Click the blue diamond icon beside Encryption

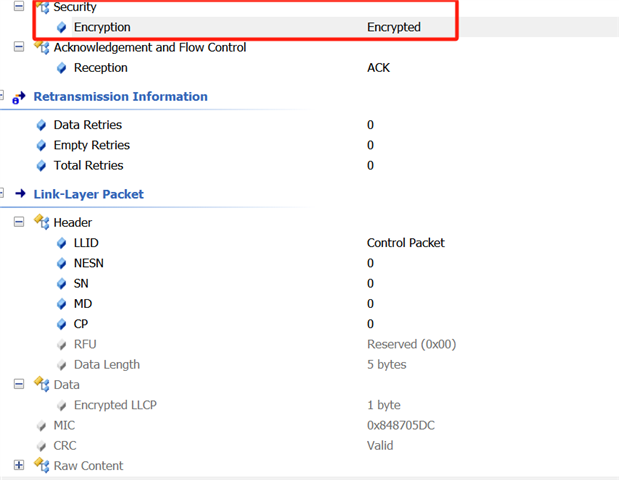(x=61, y=27)
